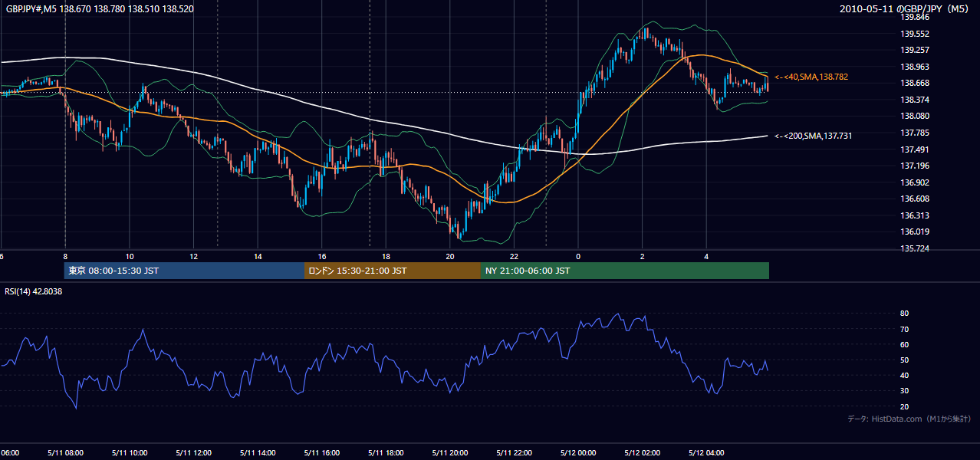The height and width of the screenshot is (460, 980).
Task: Click the 138.374 price axis value
Action: [x=915, y=100]
